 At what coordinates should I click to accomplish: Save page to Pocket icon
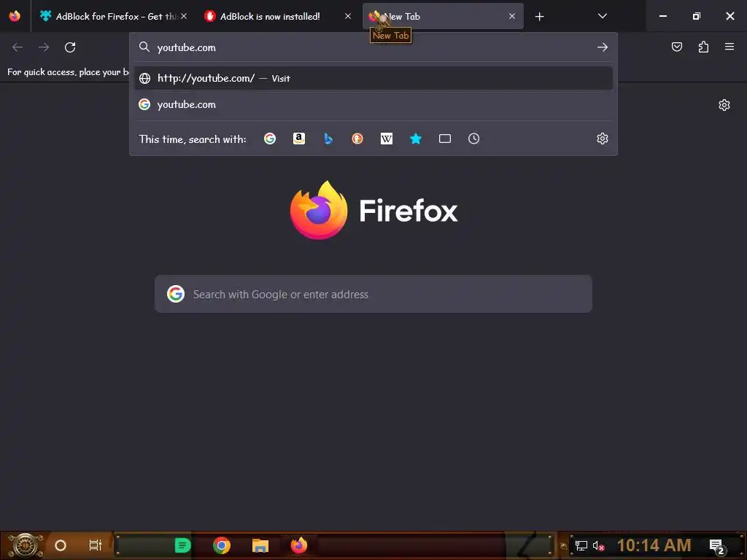[676, 47]
